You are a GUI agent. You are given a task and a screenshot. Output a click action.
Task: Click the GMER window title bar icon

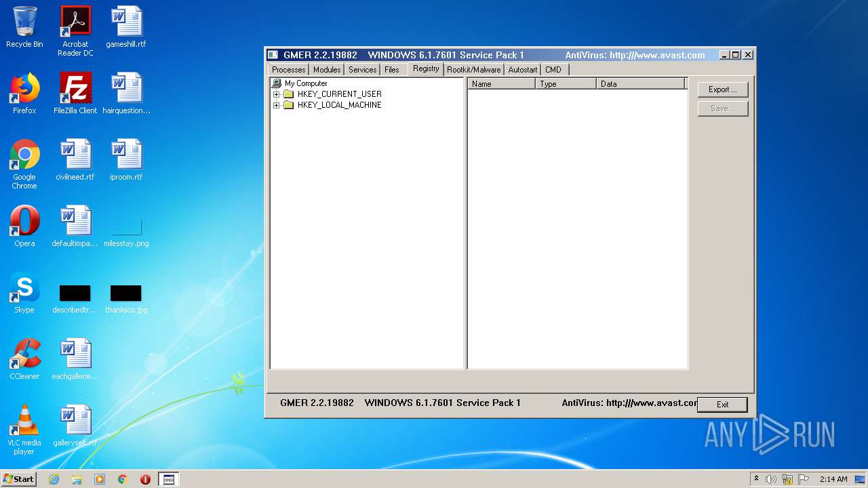273,55
